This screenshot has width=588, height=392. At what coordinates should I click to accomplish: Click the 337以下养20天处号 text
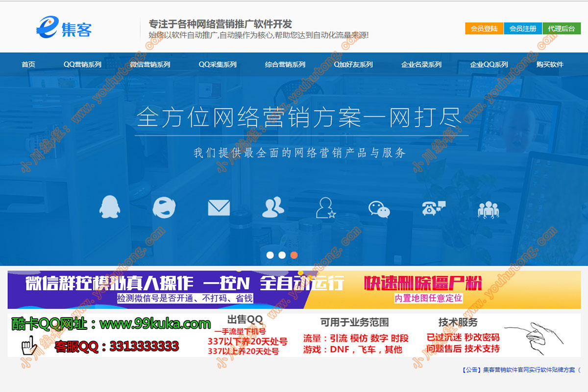(247, 342)
